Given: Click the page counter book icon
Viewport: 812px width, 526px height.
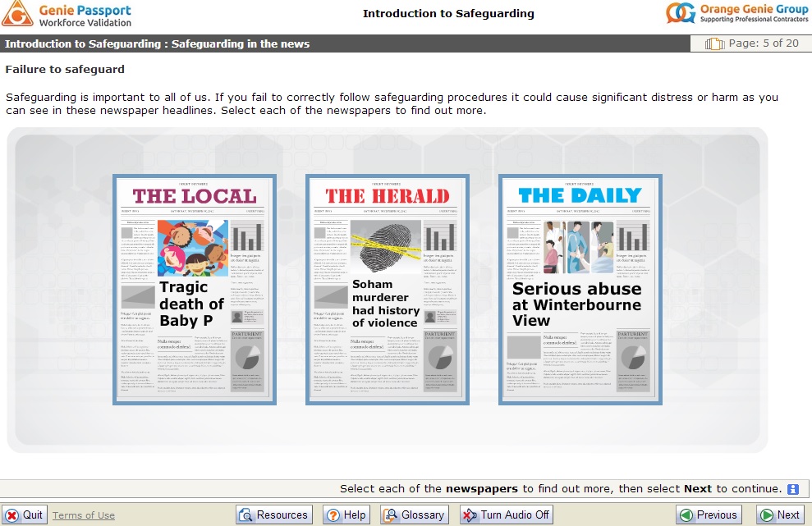Looking at the screenshot, I should click(x=714, y=43).
